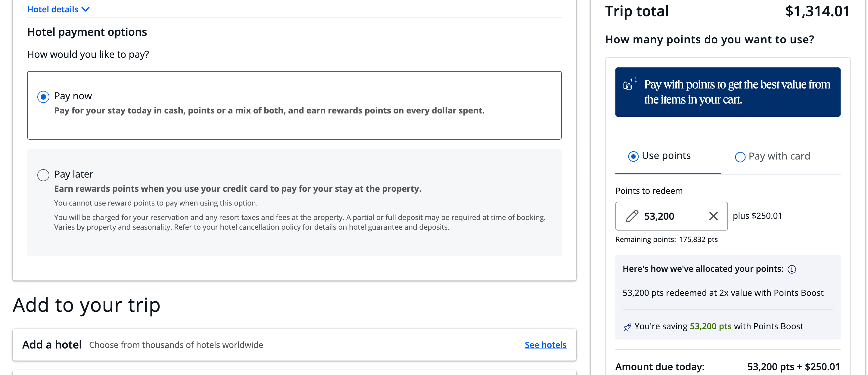
Task: Choose the Use points radio button
Action: pyautogui.click(x=633, y=156)
